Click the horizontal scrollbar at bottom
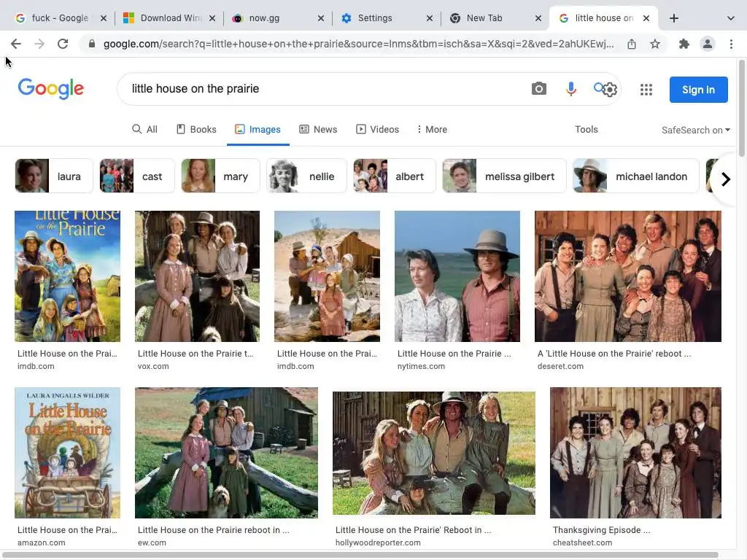The height and width of the screenshot is (560, 747). click(x=360, y=555)
